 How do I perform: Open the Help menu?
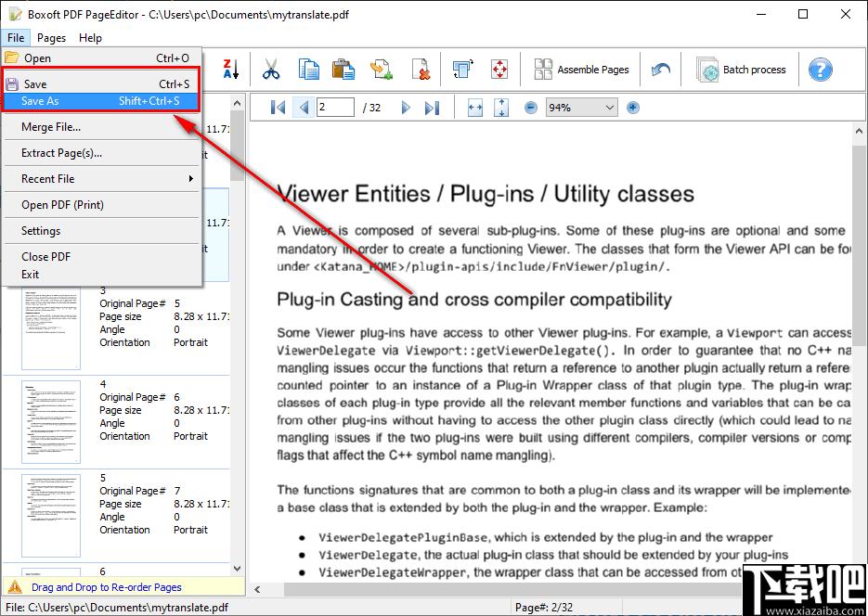[x=90, y=38]
